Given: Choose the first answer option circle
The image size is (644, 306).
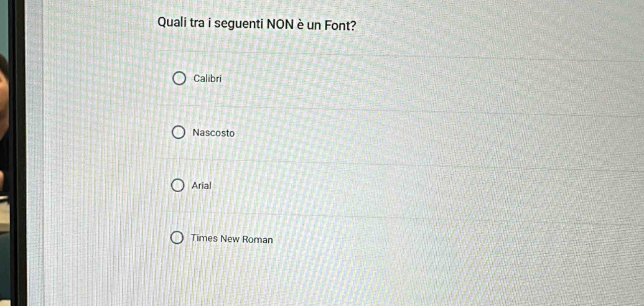Looking at the screenshot, I should tap(179, 79).
